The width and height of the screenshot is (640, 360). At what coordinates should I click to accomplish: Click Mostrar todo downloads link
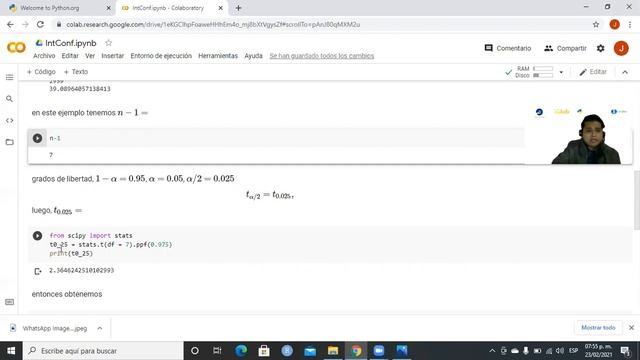click(x=598, y=328)
